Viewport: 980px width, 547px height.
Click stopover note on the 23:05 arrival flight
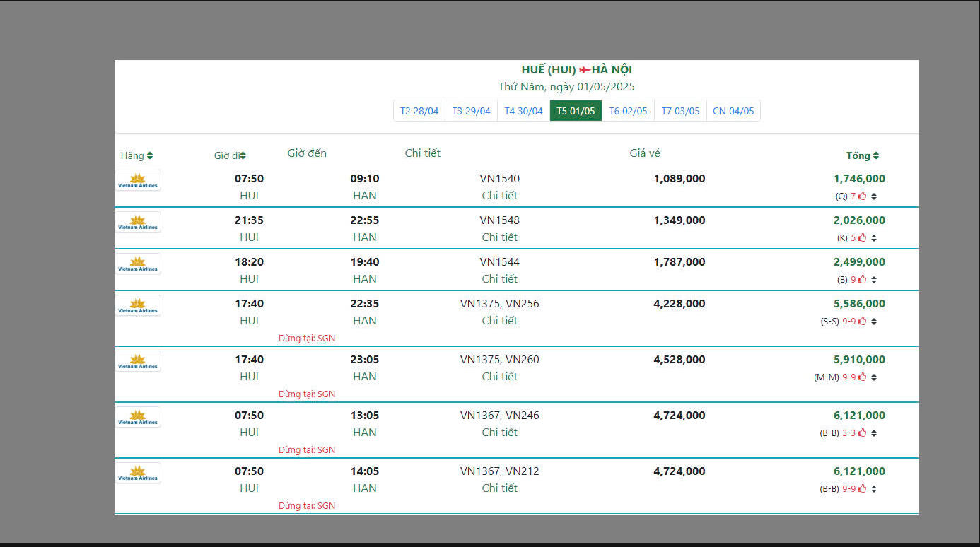[x=307, y=394]
